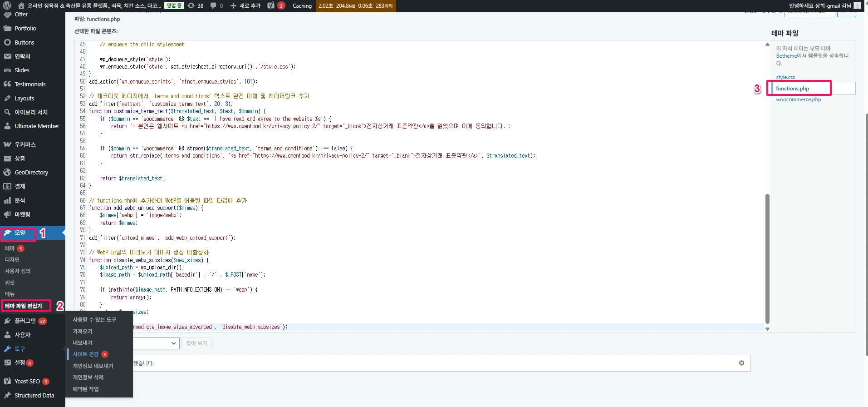Click the code editor scroll up arrow

pyautogui.click(x=767, y=45)
